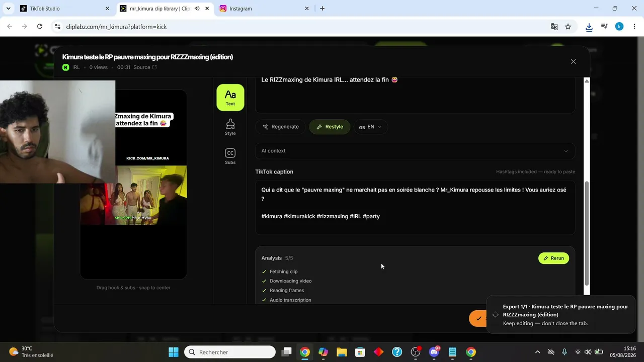Screen dimensions: 644x362
Task: Go back to the previous page
Action: click(10, 27)
